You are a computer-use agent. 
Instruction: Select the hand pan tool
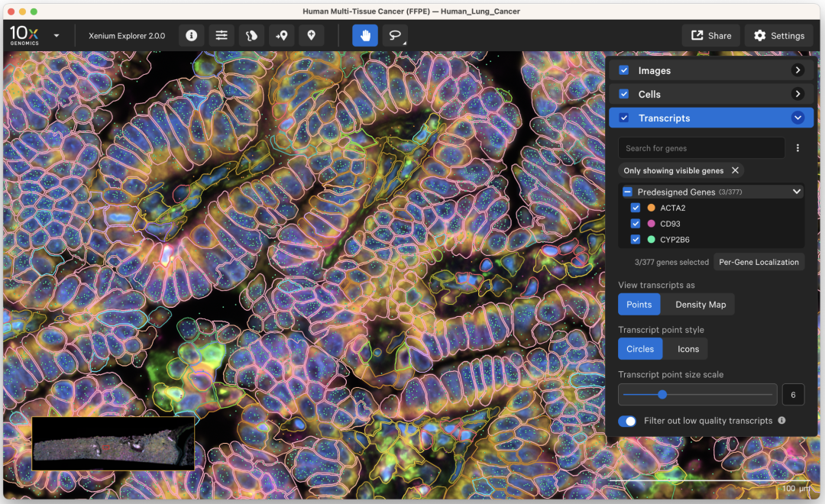pos(365,35)
